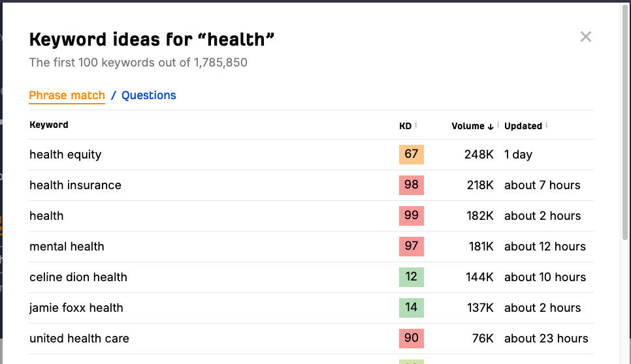Viewport: 631px width, 364px height.
Task: Click the Volume column info icon
Action: pyautogui.click(x=498, y=125)
